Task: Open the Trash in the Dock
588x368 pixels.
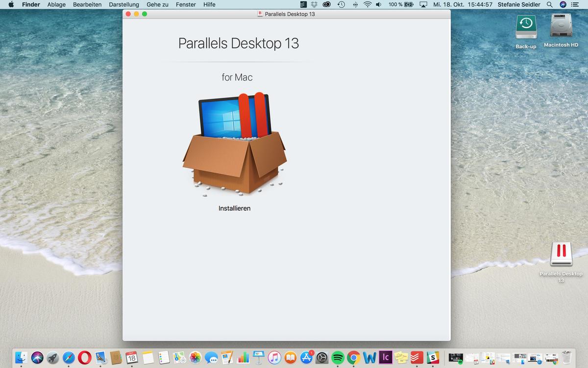Action: pyautogui.click(x=566, y=358)
